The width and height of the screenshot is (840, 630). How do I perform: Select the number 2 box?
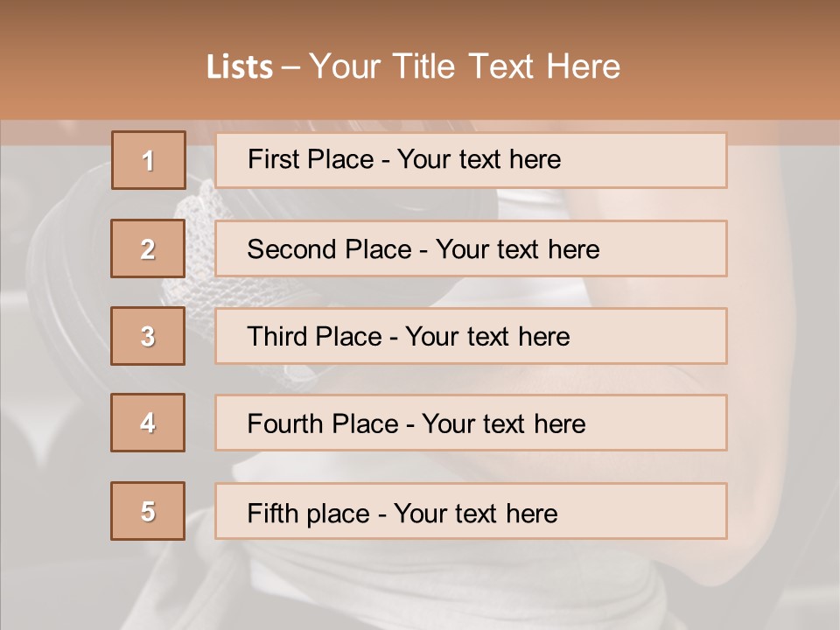coord(148,248)
